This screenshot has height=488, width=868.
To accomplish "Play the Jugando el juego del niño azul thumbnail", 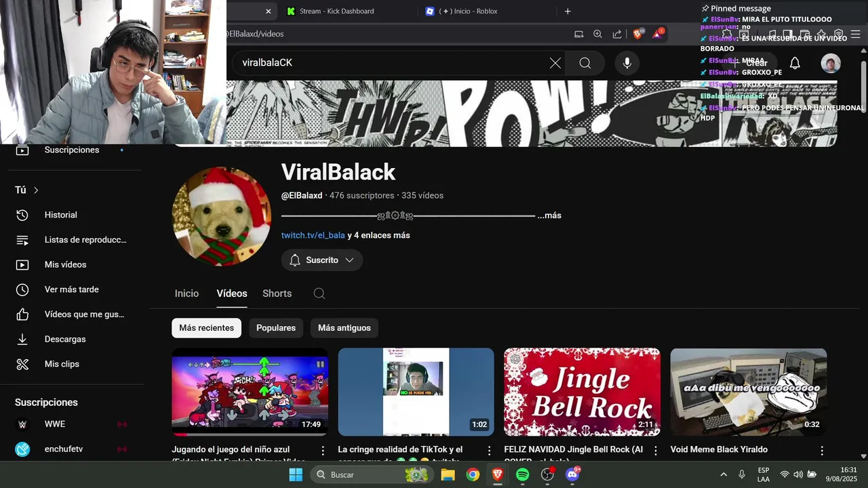I will (250, 392).
